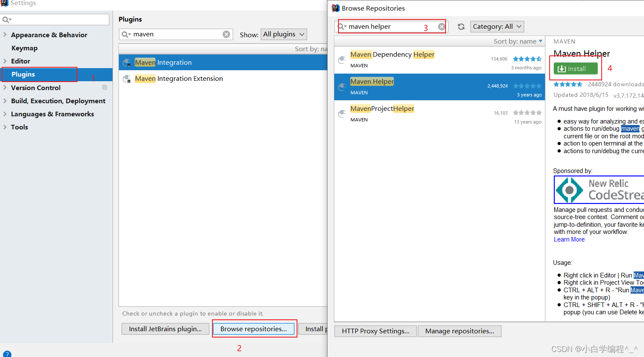644x357 pixels.
Task: Click the Updated 2018/6/15 text
Action: pyautogui.click(x=581, y=95)
